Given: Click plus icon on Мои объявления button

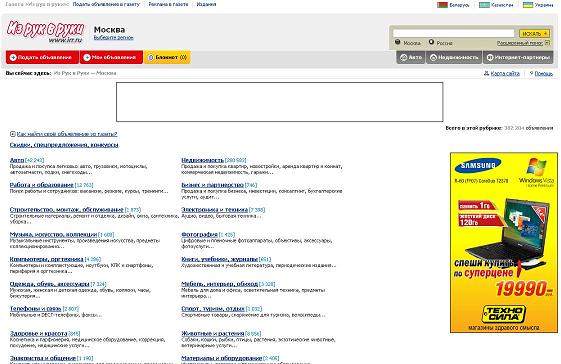Looking at the screenshot, I should (87, 57).
